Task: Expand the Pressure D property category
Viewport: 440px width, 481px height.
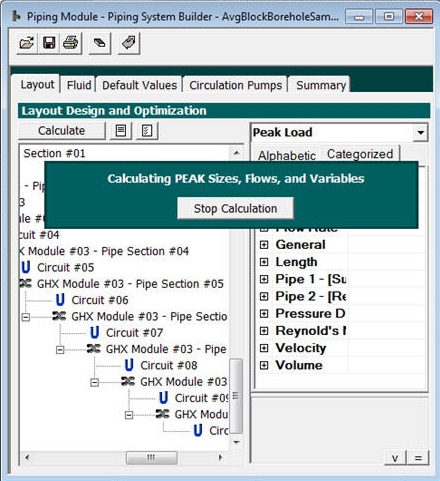Action: (264, 314)
